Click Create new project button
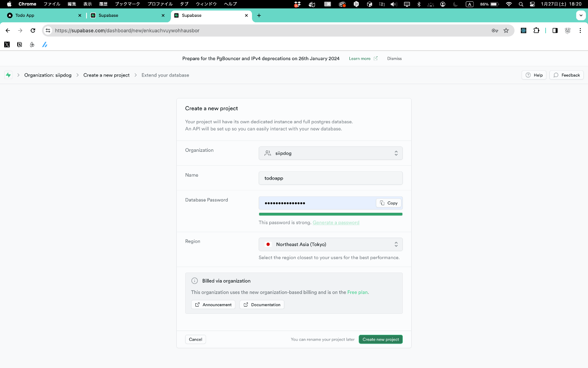This screenshot has height=368, width=588. 381,339
